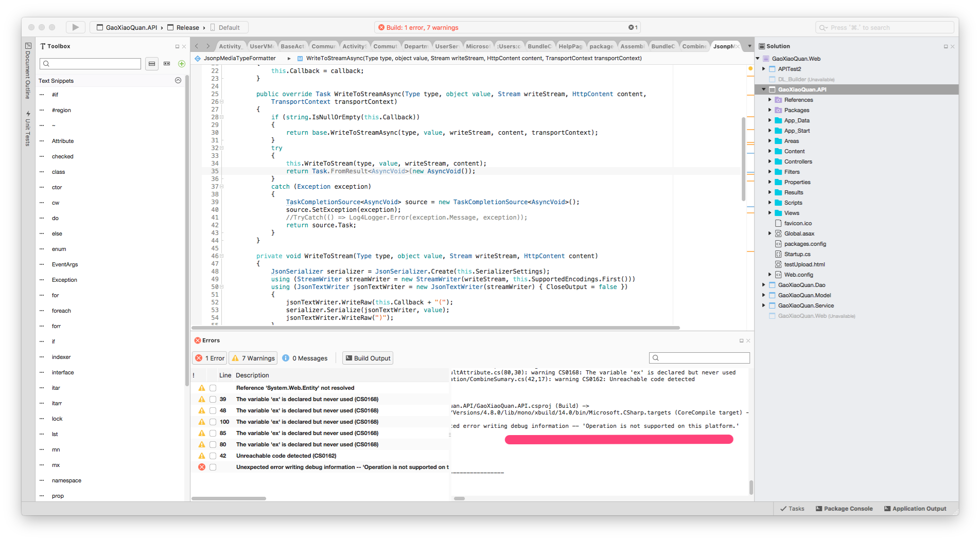Toggle the 0 Messages filter button

point(305,358)
